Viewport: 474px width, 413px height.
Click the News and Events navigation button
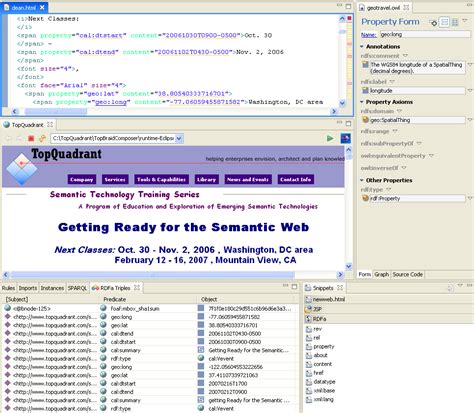(248, 179)
